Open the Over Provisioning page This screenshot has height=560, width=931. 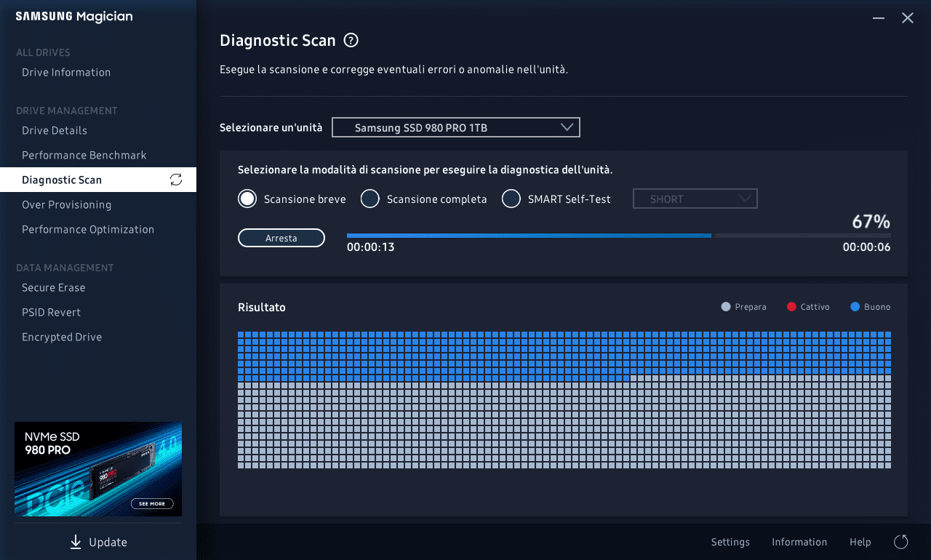pyautogui.click(x=66, y=204)
